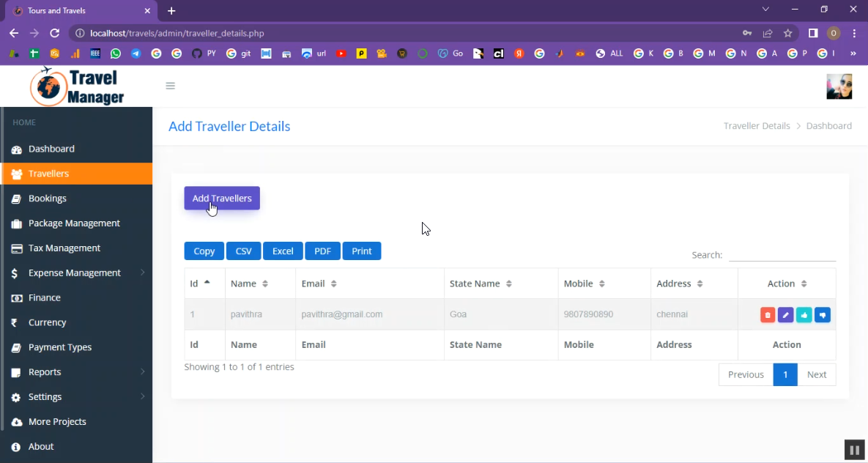Focus the table Search field

point(782,255)
